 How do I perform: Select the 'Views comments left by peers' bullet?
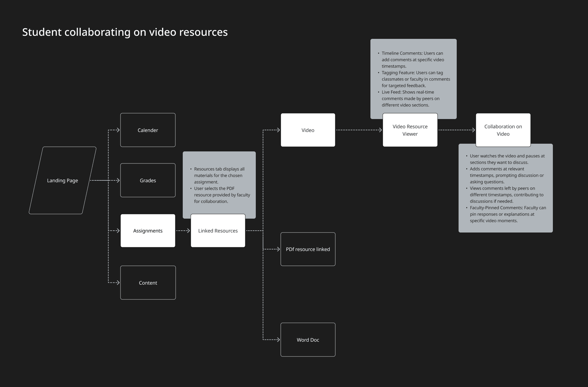506,195
